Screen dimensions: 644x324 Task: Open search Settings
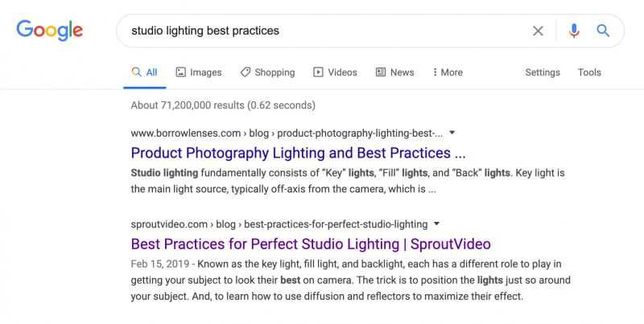[x=543, y=72]
